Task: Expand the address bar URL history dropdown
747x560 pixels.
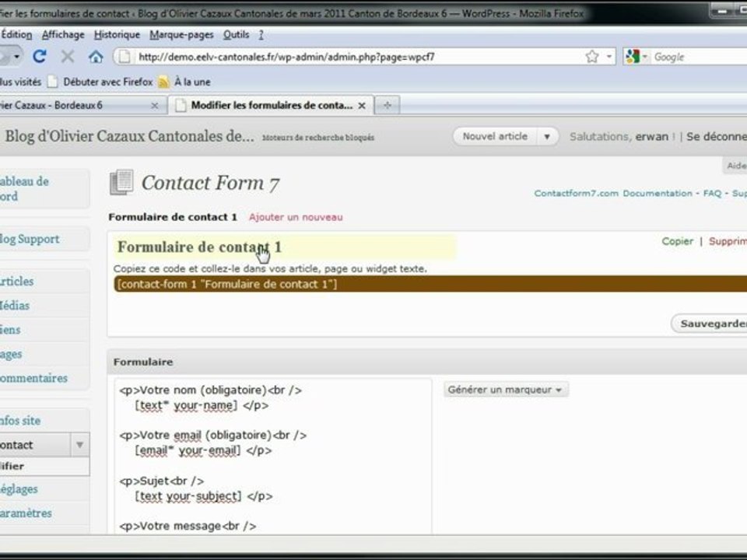Action: pyautogui.click(x=608, y=57)
